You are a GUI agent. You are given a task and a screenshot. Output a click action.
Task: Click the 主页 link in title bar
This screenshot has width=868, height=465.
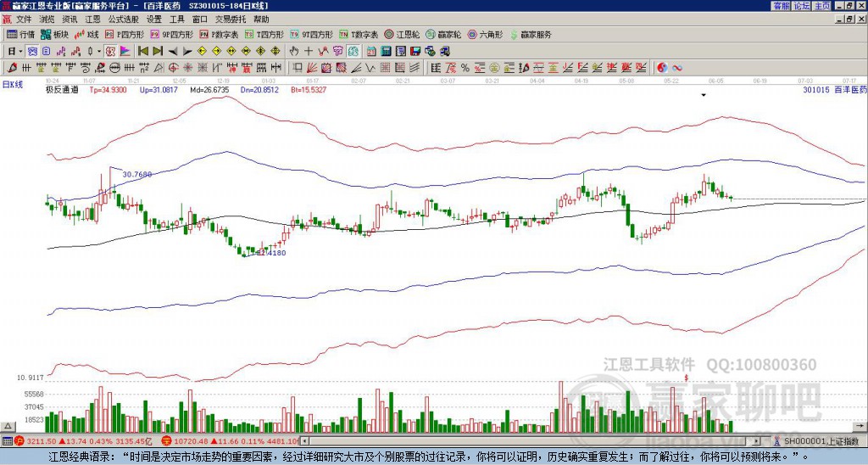click(822, 6)
